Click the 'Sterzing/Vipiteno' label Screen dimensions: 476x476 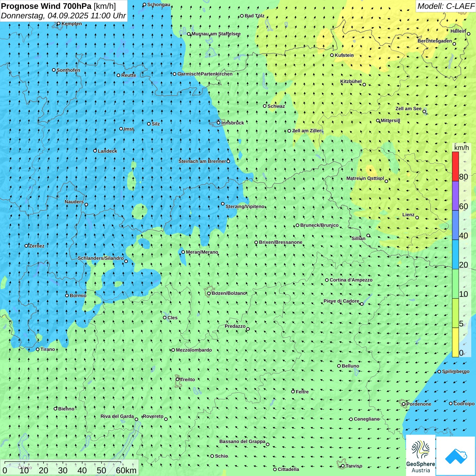tap(245, 206)
